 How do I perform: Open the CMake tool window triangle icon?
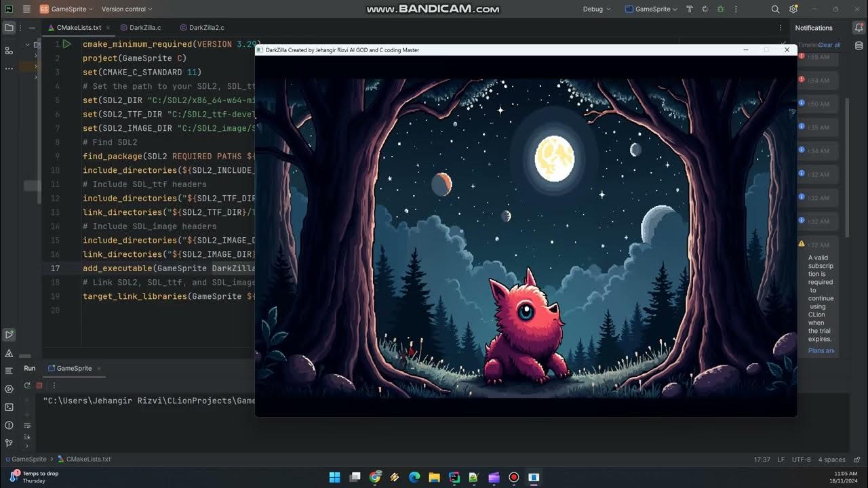(9, 353)
